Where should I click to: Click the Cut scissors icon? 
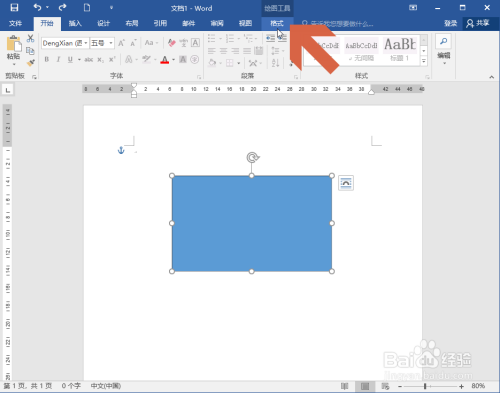coord(30,38)
